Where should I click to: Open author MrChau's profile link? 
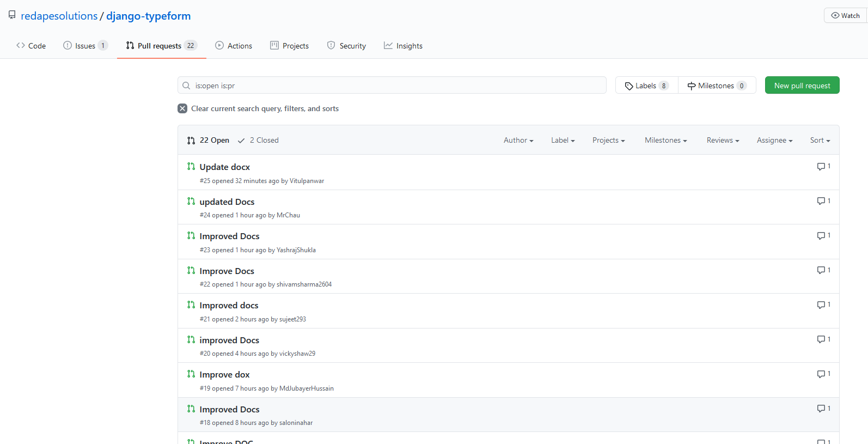pyautogui.click(x=288, y=215)
